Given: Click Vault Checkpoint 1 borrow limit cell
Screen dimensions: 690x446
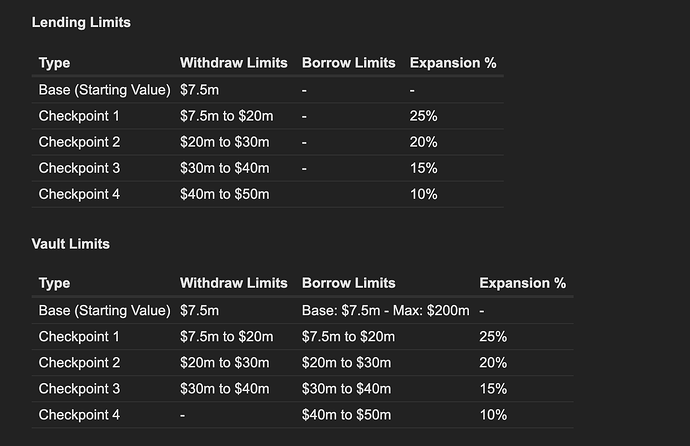Looking at the screenshot, I should click(348, 336).
